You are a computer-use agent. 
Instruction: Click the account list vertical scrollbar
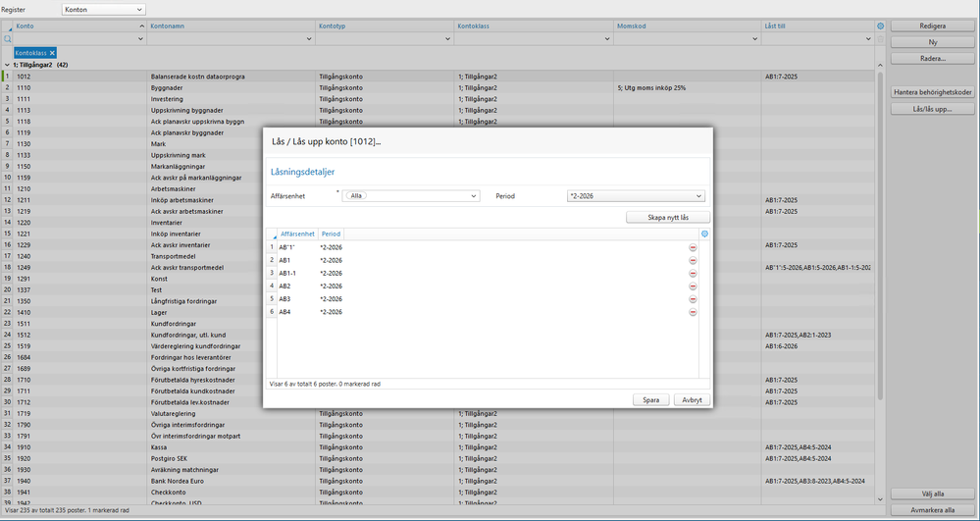click(881, 235)
